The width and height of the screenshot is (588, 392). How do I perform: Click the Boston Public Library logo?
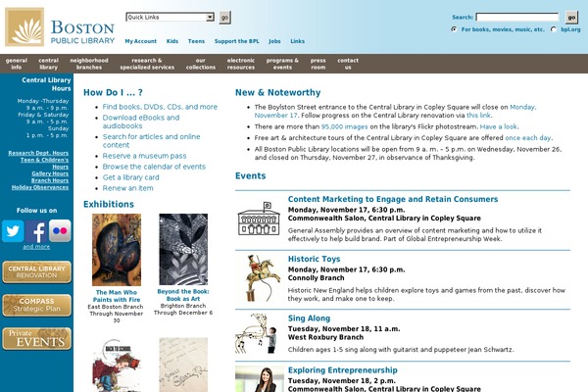tap(60, 27)
